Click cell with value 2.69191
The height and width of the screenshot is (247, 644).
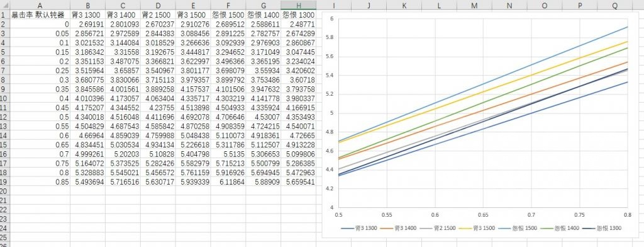pyautogui.click(x=87, y=25)
